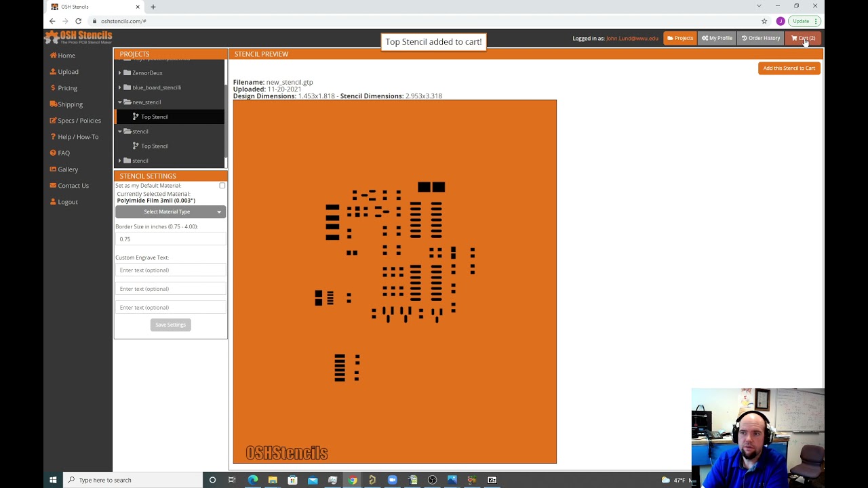The height and width of the screenshot is (488, 868).
Task: Go to Upload page in sidebar
Action: (64, 72)
